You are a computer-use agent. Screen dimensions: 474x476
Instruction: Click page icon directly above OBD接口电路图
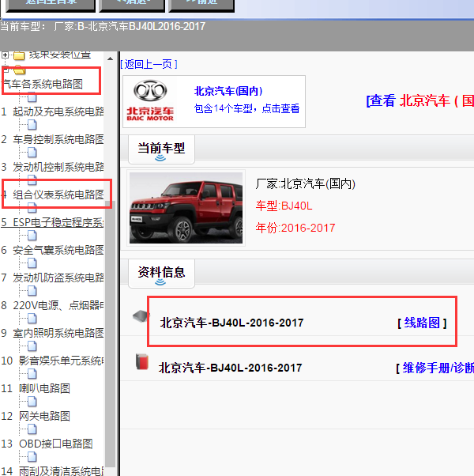pos(32,429)
